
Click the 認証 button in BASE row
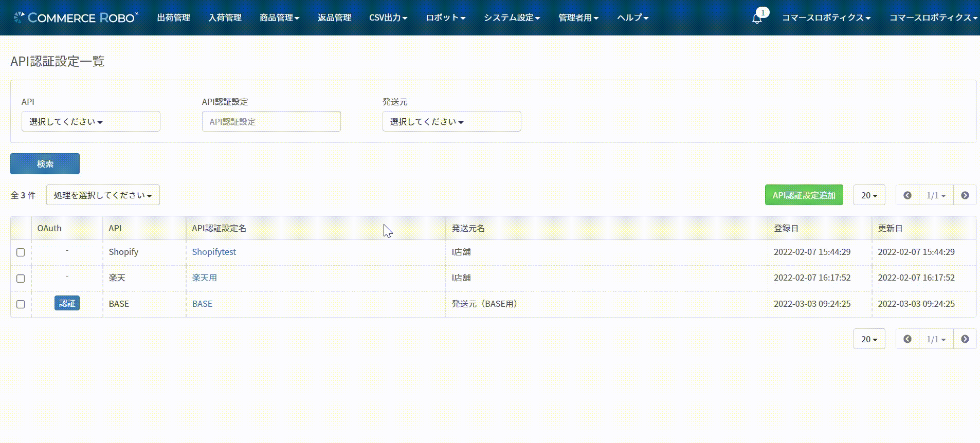pos(67,304)
